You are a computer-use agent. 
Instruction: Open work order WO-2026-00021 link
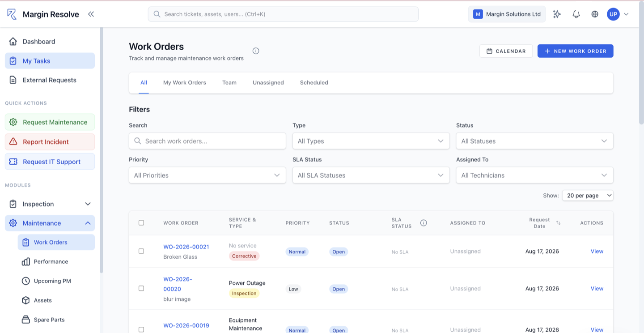pos(186,247)
